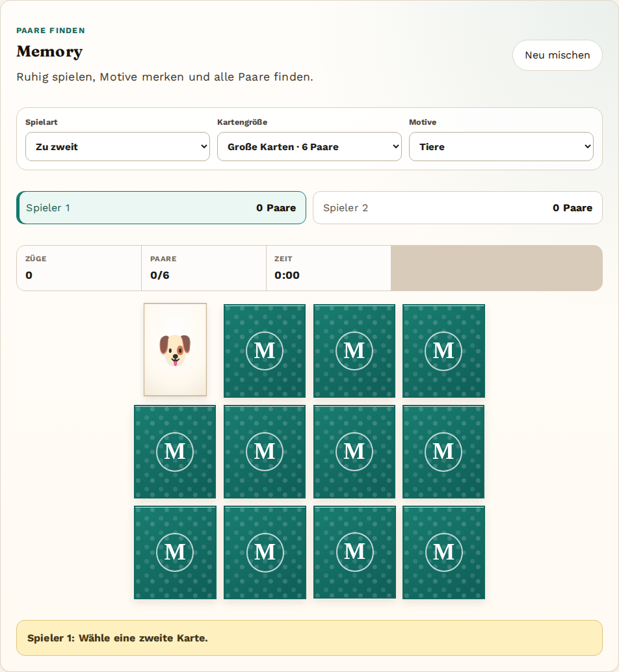Flip the third card in the top row
The image size is (619, 672).
[x=354, y=351]
